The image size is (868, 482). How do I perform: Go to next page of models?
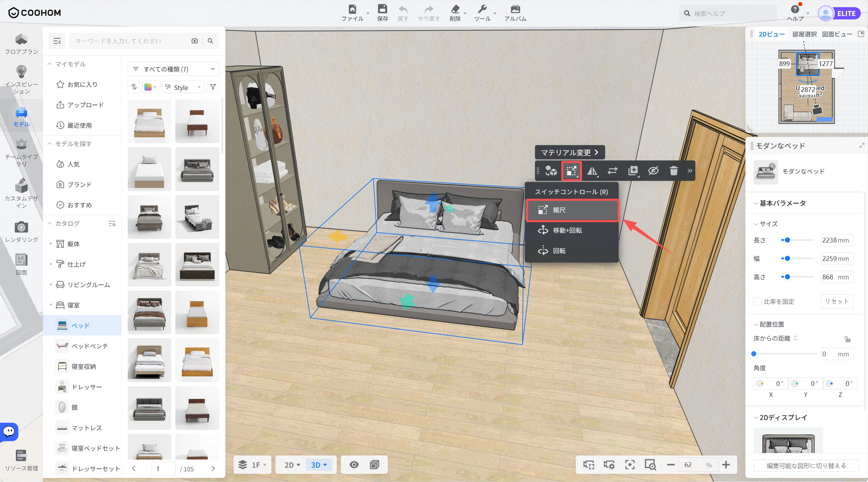213,469
